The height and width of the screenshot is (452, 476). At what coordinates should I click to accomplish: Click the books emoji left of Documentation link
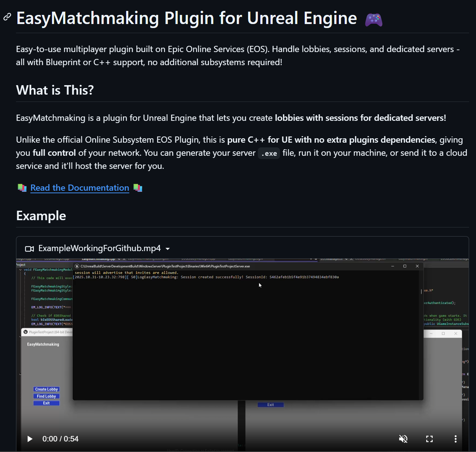click(22, 188)
